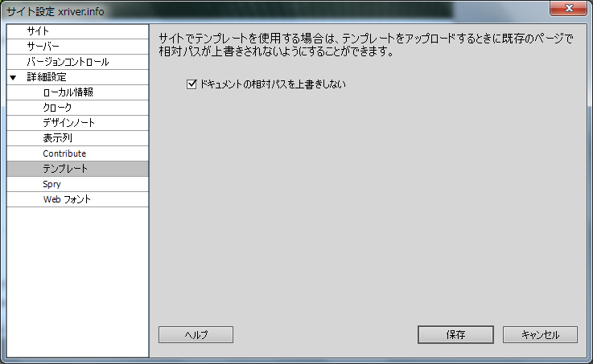Click the キャンセル button

540,335
